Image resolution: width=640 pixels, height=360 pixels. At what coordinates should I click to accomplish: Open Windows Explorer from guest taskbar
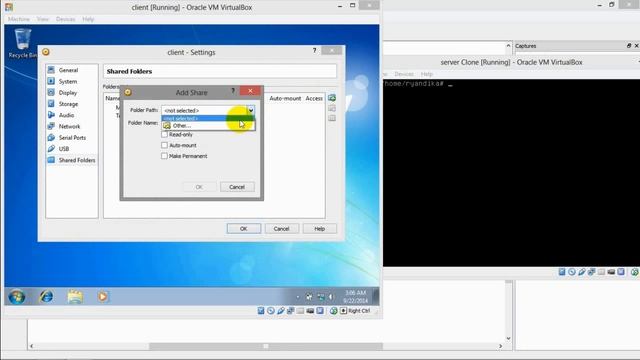[75, 297]
